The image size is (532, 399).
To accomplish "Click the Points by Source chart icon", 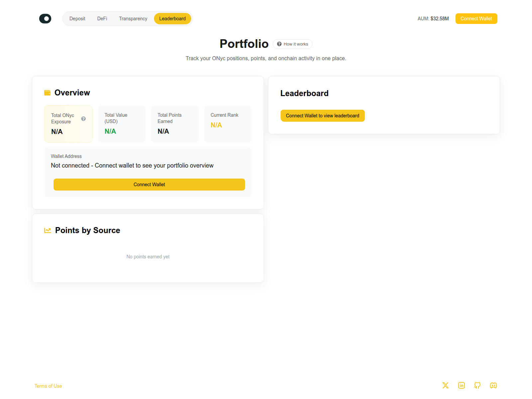I will [x=48, y=230].
